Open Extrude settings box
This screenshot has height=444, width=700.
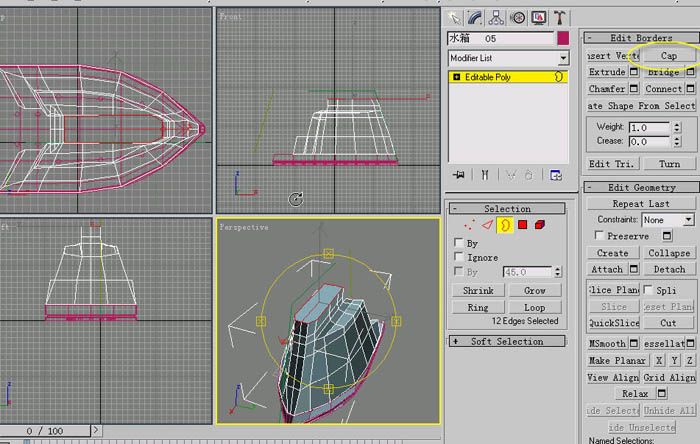634,72
